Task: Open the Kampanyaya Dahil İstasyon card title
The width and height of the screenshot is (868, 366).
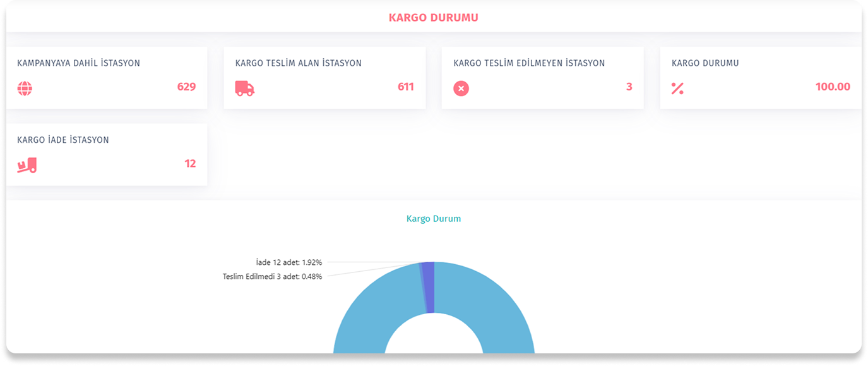Action: [x=78, y=63]
